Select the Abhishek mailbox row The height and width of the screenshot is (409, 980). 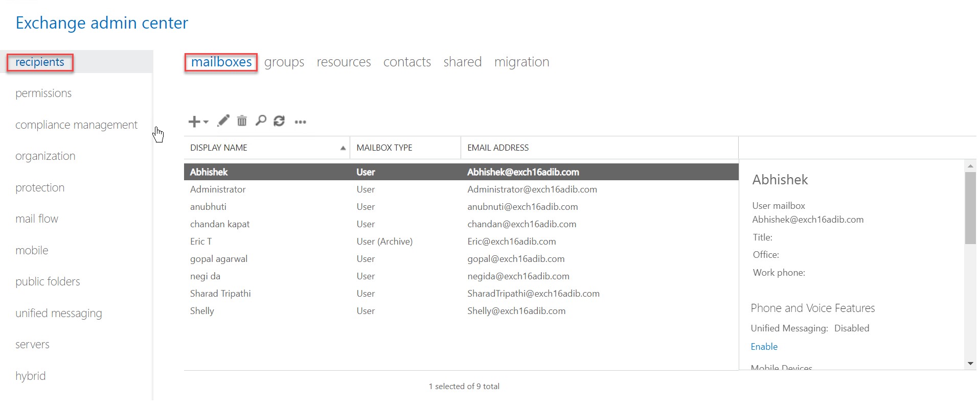tap(461, 172)
